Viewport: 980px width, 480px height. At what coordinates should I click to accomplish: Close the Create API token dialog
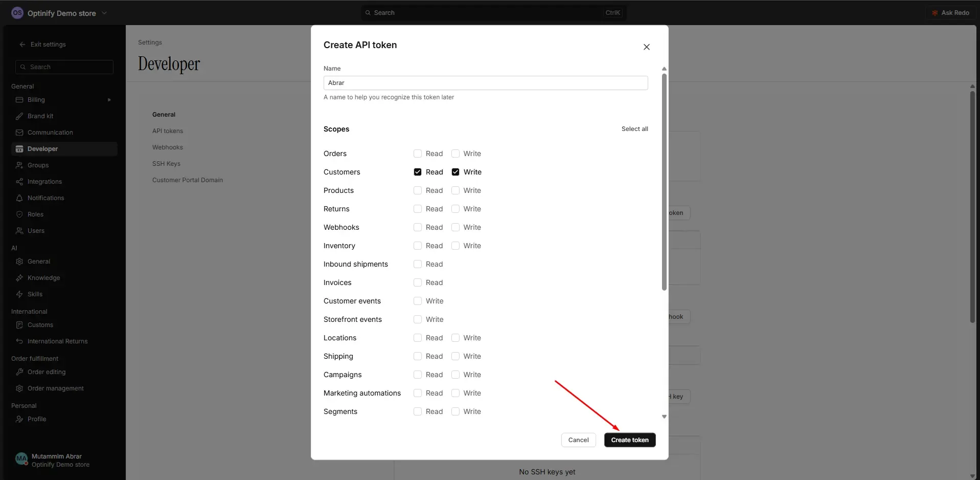647,47
